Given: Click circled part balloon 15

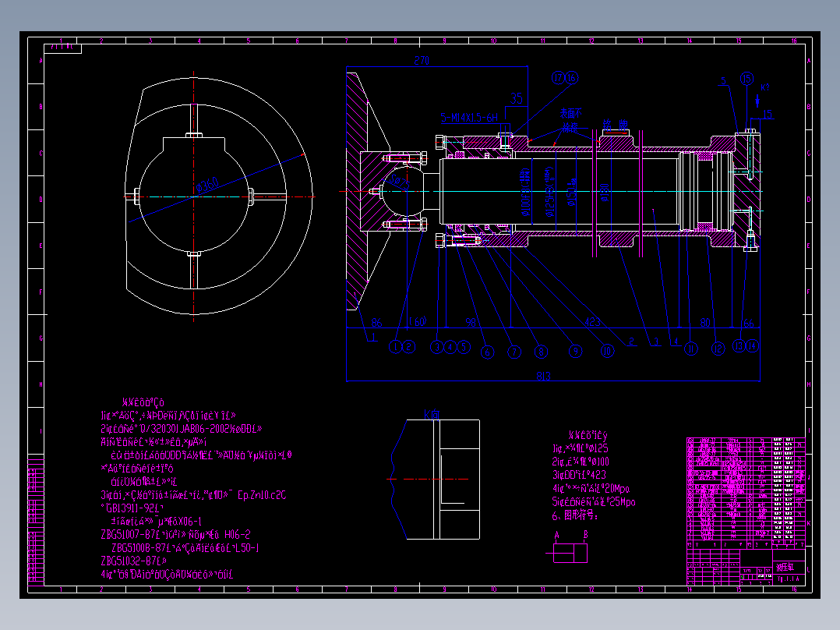Looking at the screenshot, I should tap(746, 80).
